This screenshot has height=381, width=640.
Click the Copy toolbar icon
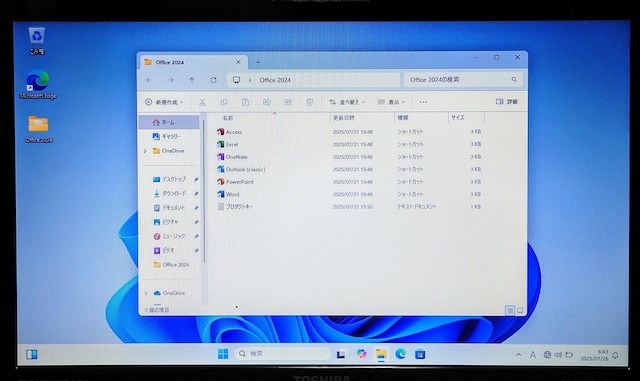(x=224, y=102)
